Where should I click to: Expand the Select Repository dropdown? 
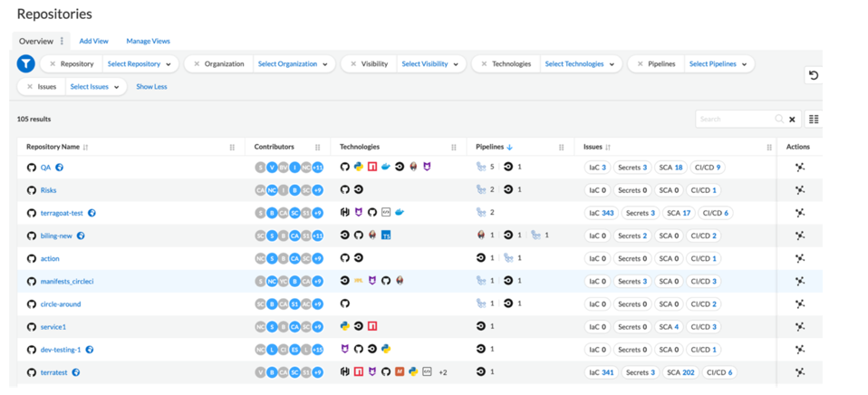coord(140,64)
